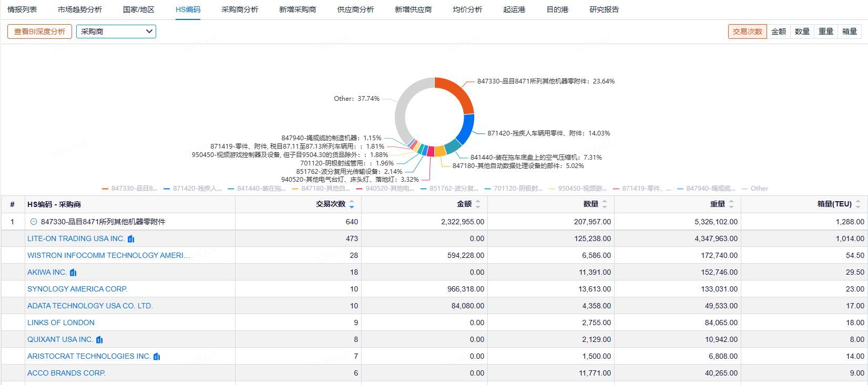Open SYNOLOGY AMERICA CORP. link
Image resolution: width=868 pixels, height=385 pixels.
(77, 289)
